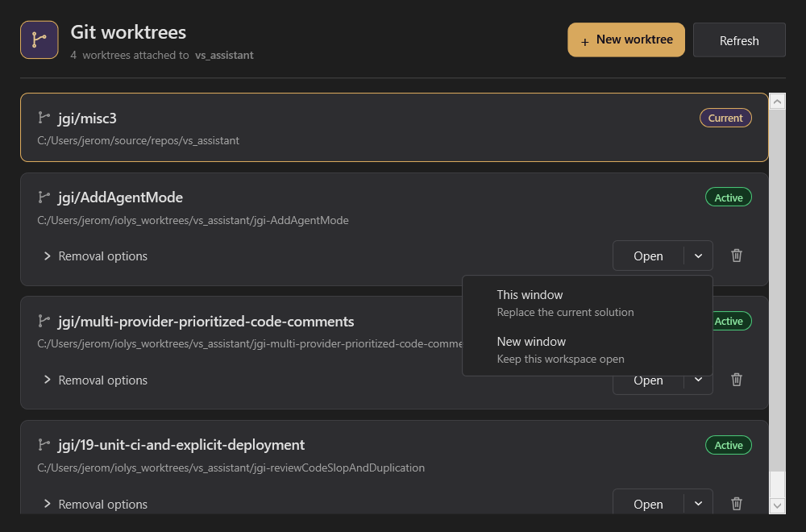The width and height of the screenshot is (806, 532).
Task: Delete the jgi/AddAgentMode worktree via trash icon
Action: (x=737, y=256)
